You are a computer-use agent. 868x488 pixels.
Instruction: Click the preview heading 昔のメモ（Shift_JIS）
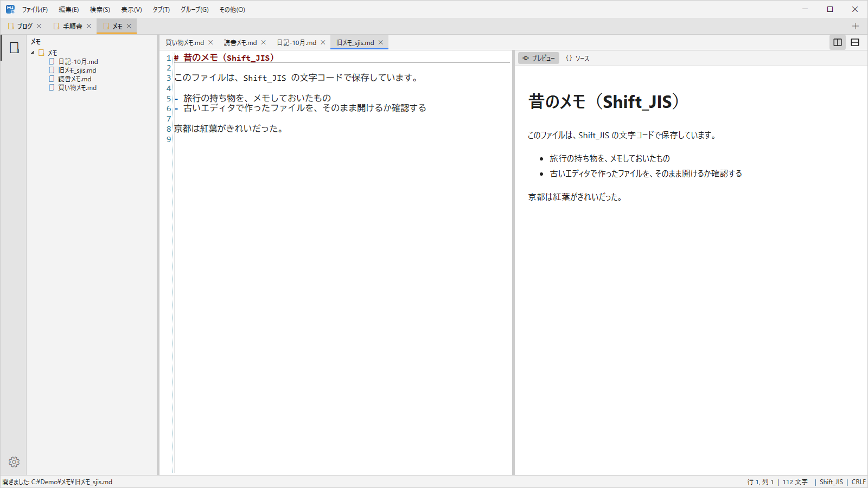click(604, 102)
